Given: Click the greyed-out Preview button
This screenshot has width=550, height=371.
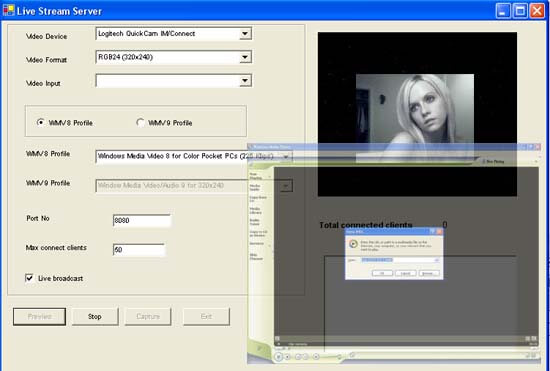Looking at the screenshot, I should coord(39,317).
